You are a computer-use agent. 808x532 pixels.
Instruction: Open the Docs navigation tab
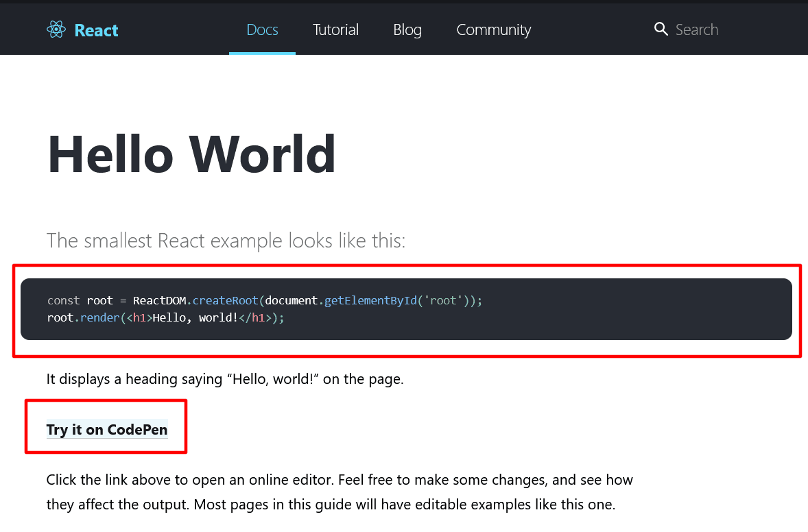click(x=262, y=29)
